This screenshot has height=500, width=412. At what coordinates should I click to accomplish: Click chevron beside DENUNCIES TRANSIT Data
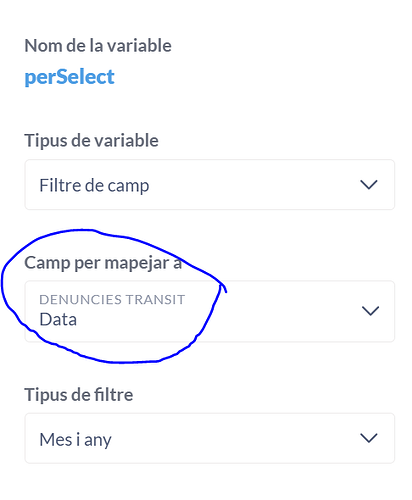point(370,311)
